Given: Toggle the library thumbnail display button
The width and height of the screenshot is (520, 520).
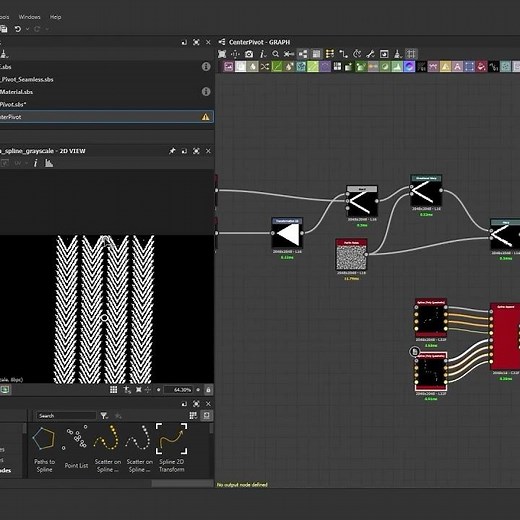Looking at the screenshot, I should pos(207,415).
